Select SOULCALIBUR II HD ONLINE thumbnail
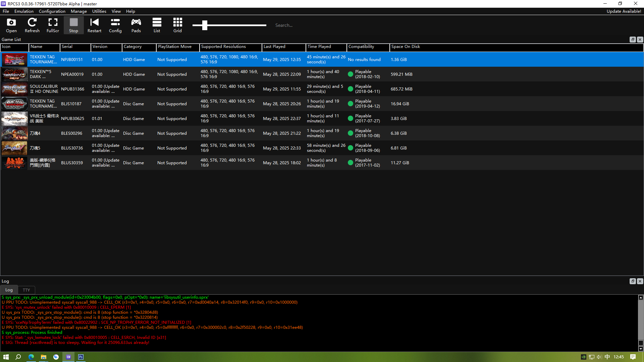The image size is (644, 362). click(x=14, y=89)
